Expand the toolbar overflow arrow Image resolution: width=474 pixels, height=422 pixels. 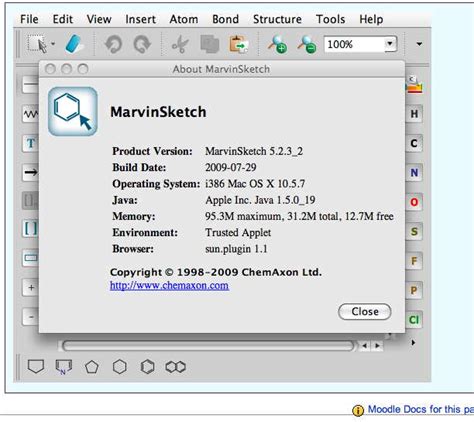(x=419, y=44)
